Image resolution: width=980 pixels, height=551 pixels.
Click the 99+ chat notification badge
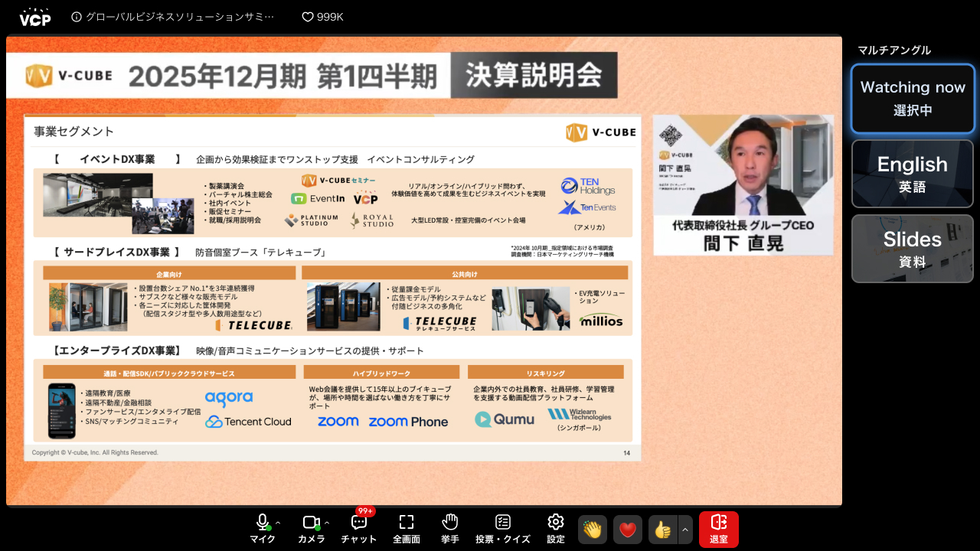(x=365, y=511)
